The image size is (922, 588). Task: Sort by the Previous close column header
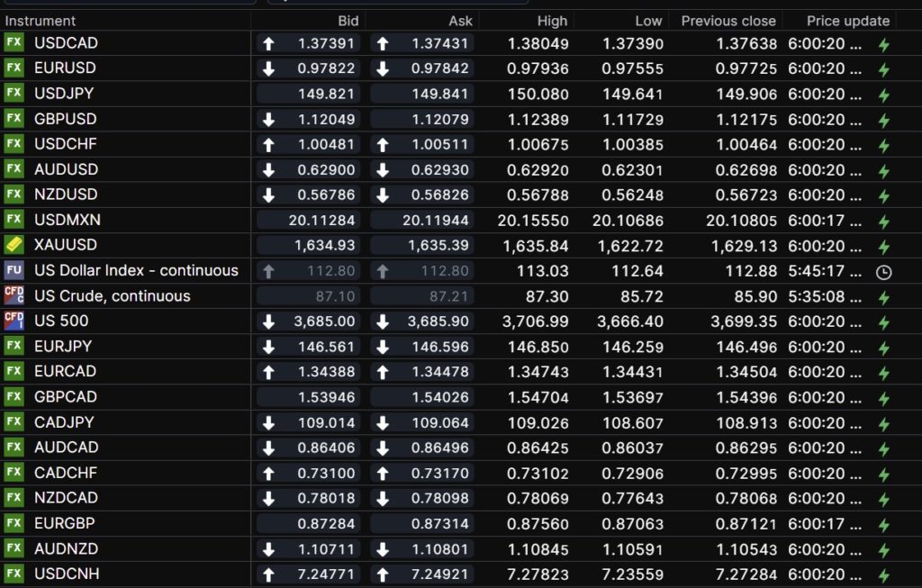point(728,21)
